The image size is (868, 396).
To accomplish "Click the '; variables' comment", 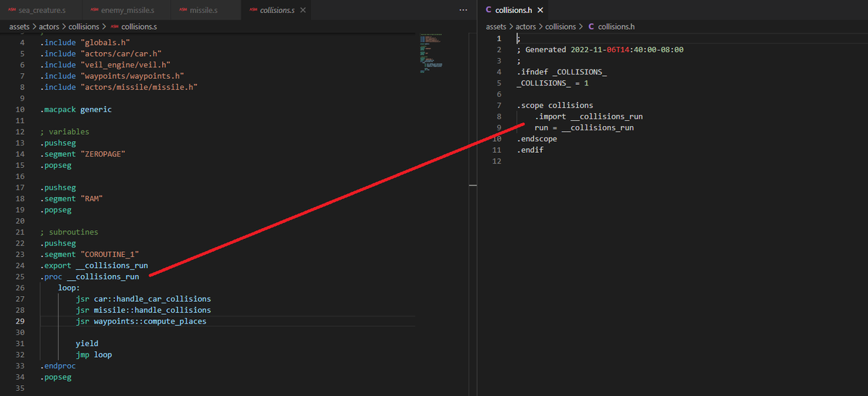I will point(65,132).
